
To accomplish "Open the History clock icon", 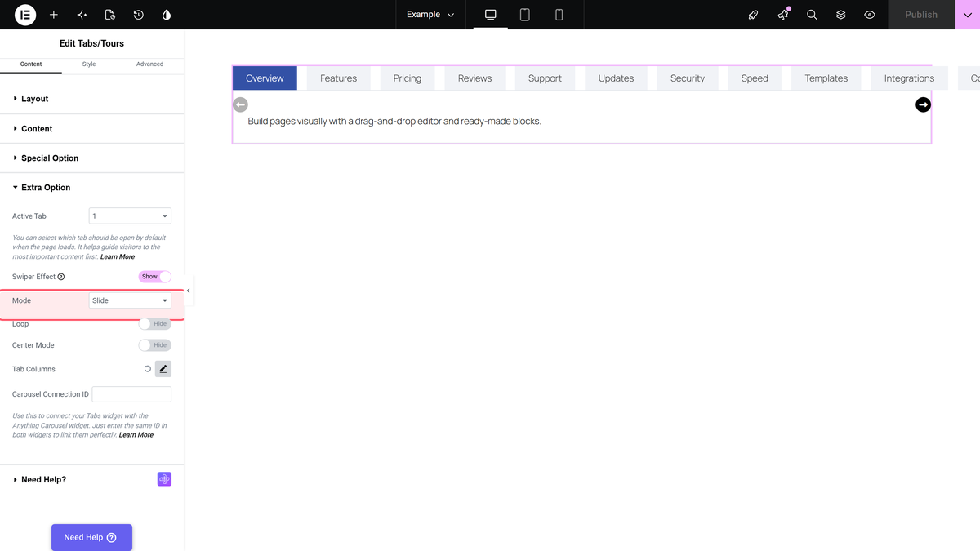I will click(139, 15).
